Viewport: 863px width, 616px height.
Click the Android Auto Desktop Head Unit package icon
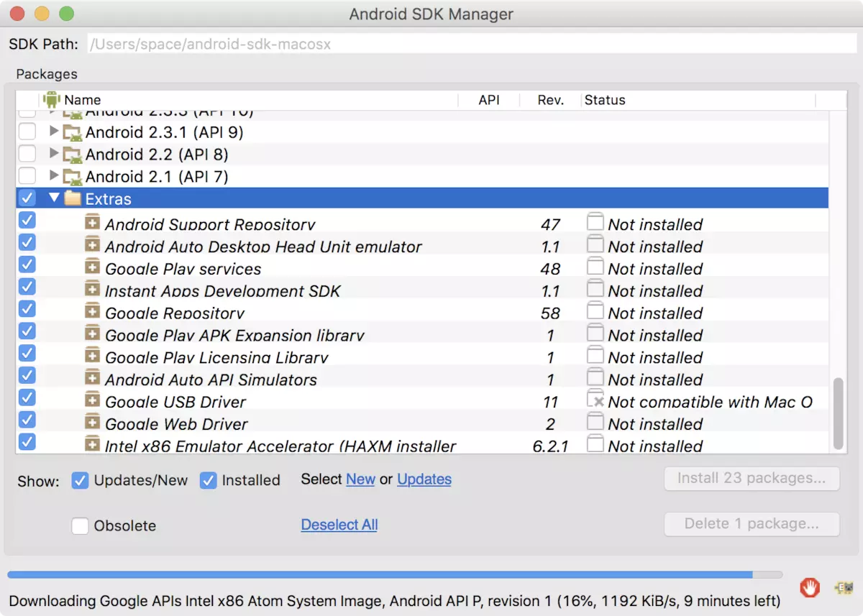92,244
